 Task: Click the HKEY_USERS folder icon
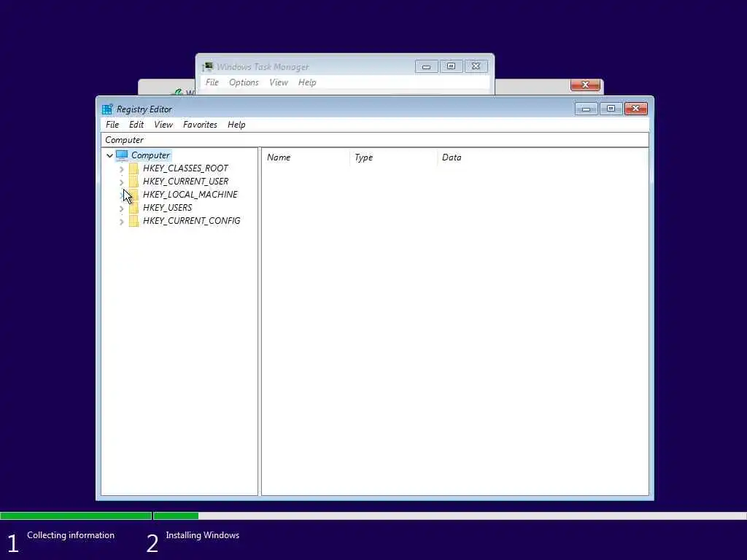[134, 208]
